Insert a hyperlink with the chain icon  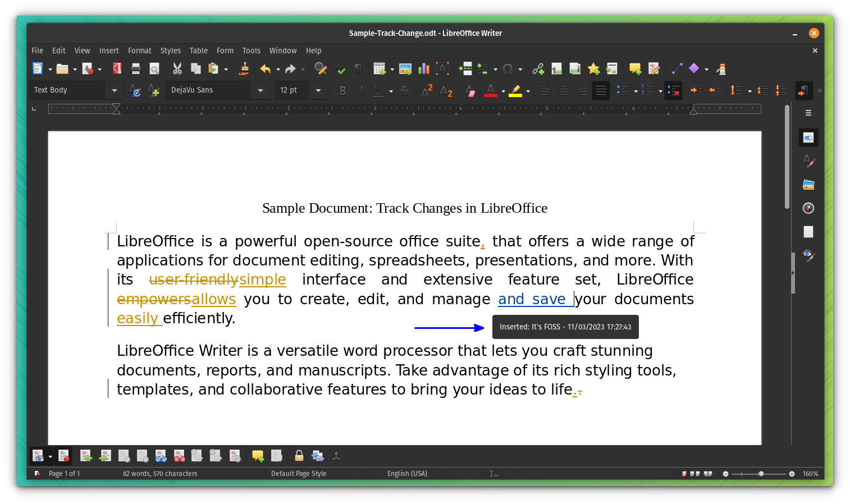[x=538, y=68]
